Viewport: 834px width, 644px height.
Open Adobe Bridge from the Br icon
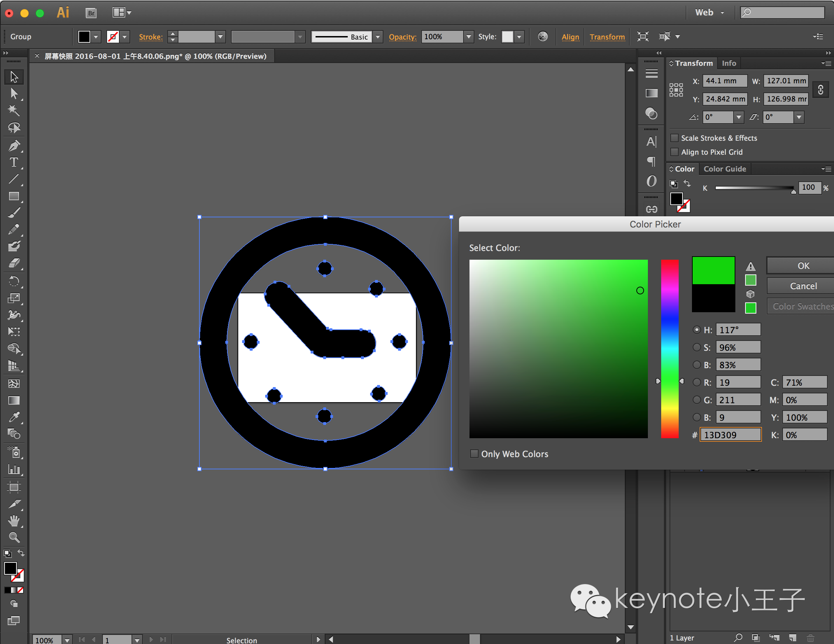(91, 13)
